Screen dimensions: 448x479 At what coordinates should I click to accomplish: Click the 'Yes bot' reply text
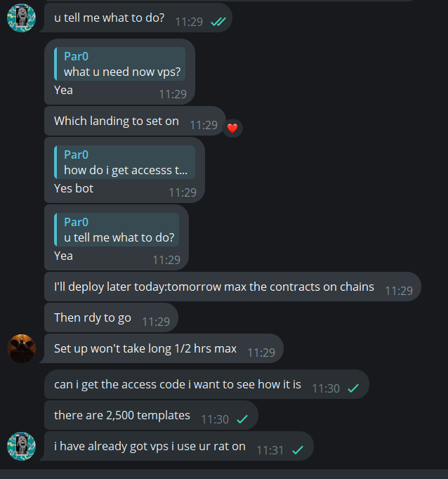pos(74,188)
